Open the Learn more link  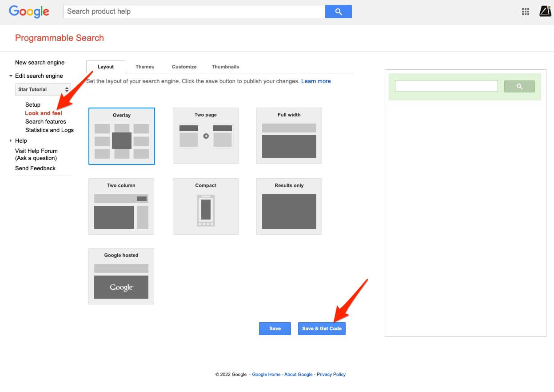point(316,81)
